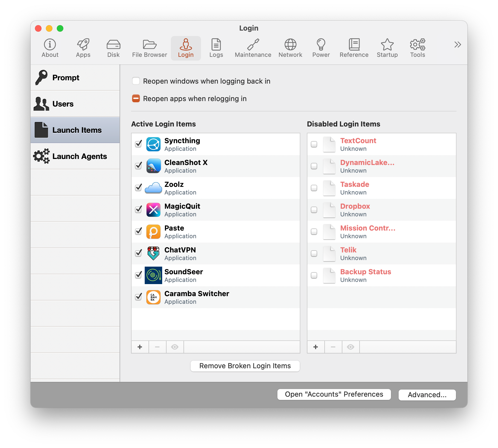This screenshot has width=498, height=448.
Task: Uncheck the MagicQuit login item
Action: [139, 210]
